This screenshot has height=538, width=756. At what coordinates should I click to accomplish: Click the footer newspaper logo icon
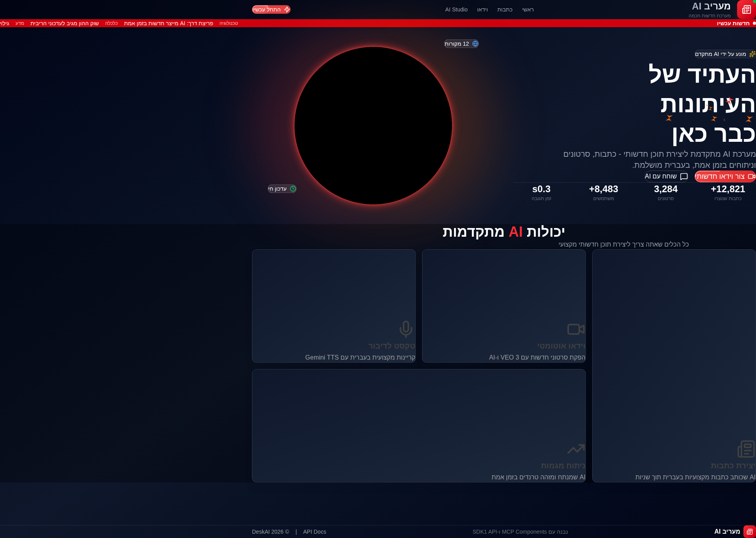[x=749, y=532]
